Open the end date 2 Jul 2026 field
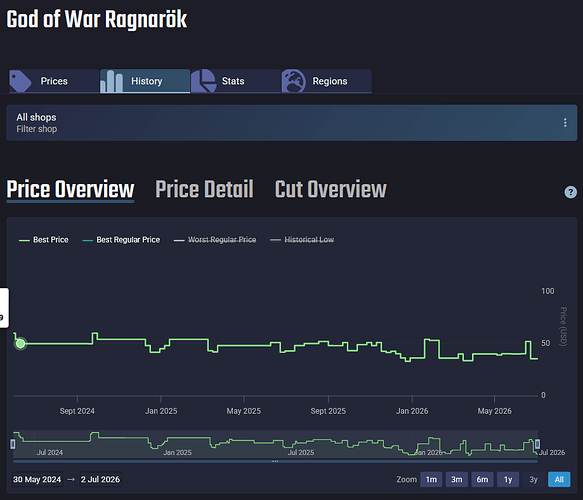 [100, 480]
